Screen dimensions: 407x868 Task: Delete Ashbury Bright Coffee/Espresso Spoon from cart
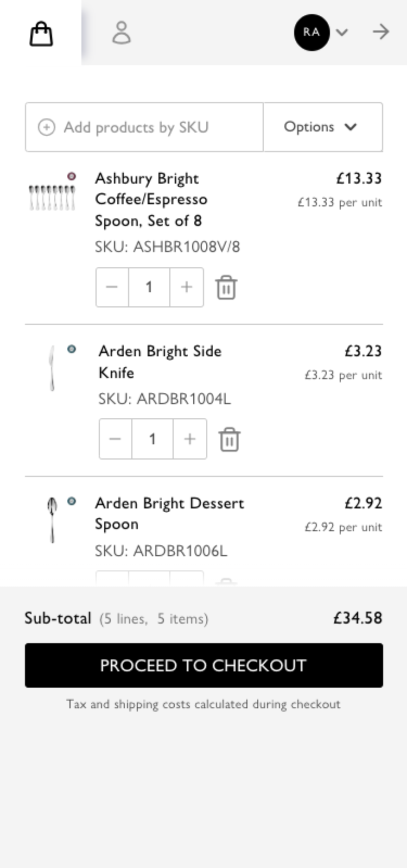[226, 287]
